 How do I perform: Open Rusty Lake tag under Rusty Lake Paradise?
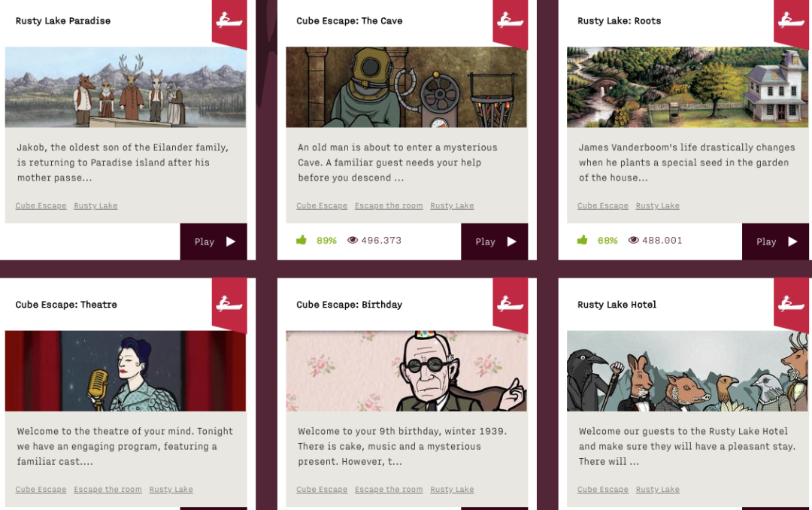pos(95,206)
